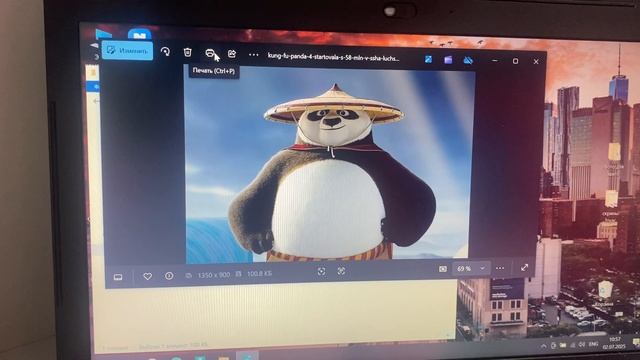Click the 100.8 КБ file size text
The image size is (640, 360).
[x=260, y=273]
